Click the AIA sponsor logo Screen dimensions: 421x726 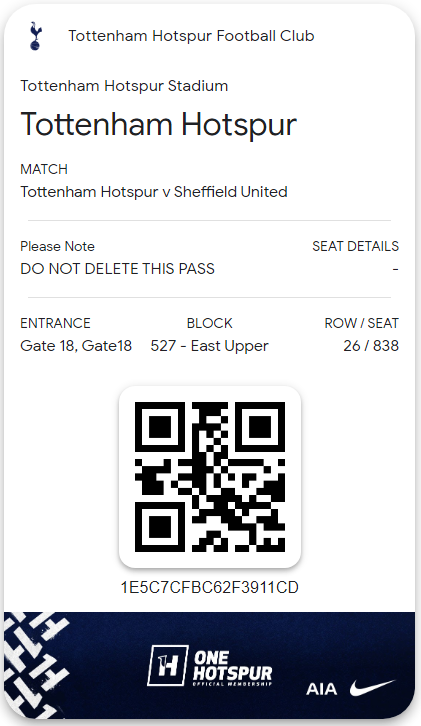click(321, 689)
